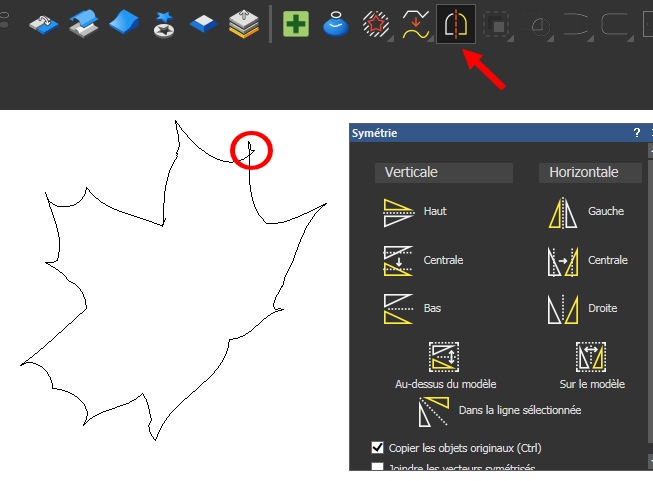The image size is (653, 481).
Task: Click the Horizontale heading label
Action: (590, 172)
